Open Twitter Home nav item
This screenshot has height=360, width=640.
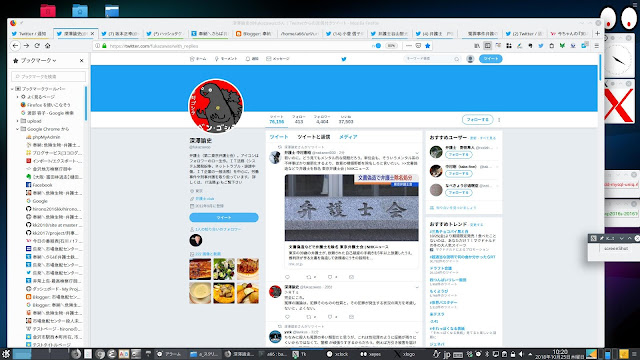198,59
